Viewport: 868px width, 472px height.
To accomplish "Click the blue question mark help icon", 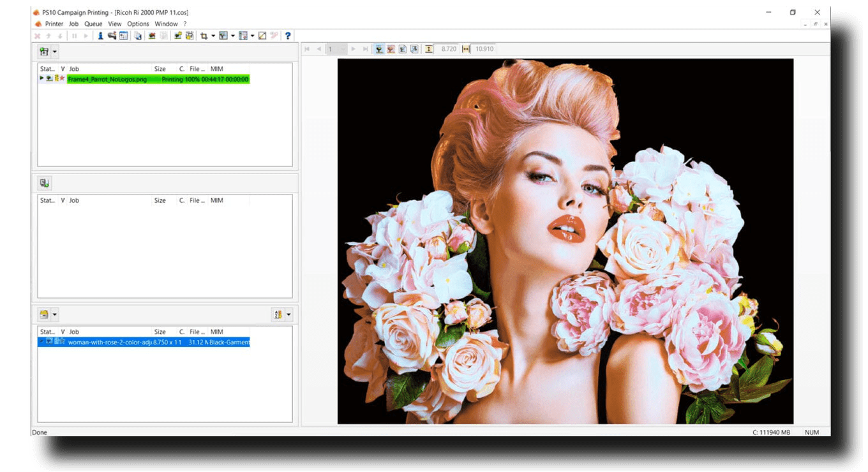I will [x=288, y=36].
